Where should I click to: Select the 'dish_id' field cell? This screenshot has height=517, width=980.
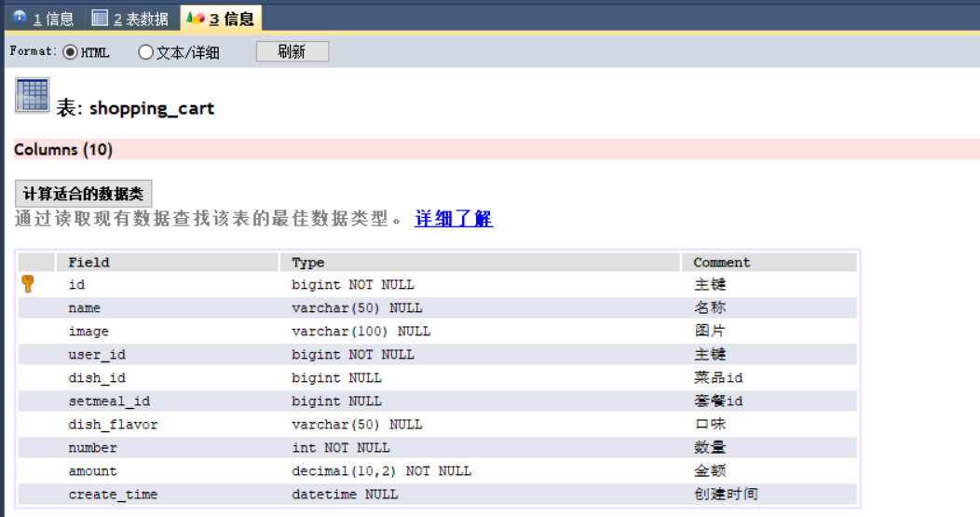(167, 377)
